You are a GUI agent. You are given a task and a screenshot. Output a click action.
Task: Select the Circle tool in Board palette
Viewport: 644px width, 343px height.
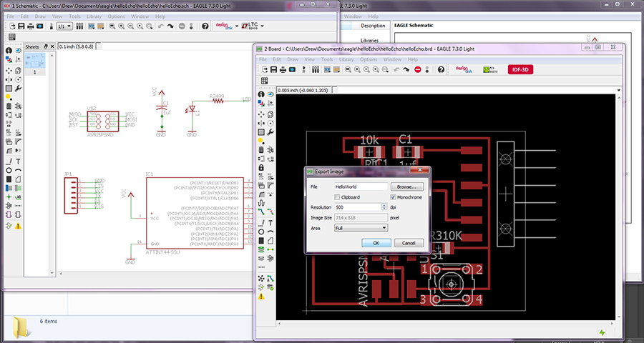tap(261, 232)
